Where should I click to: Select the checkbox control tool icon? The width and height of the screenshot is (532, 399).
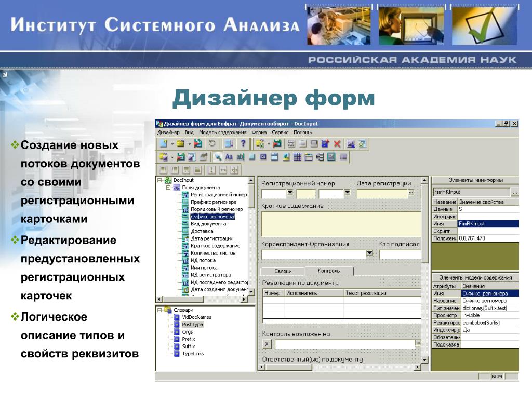[x=263, y=156]
